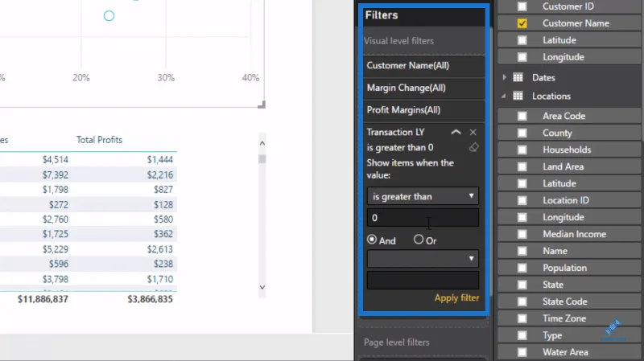644x361 pixels.
Task: Check the State Code field
Action: click(x=522, y=302)
